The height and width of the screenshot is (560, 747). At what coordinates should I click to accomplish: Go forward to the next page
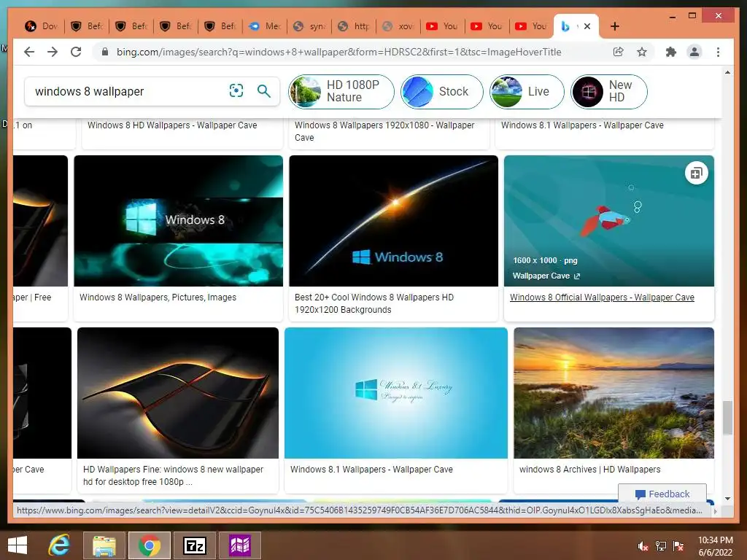tap(53, 52)
